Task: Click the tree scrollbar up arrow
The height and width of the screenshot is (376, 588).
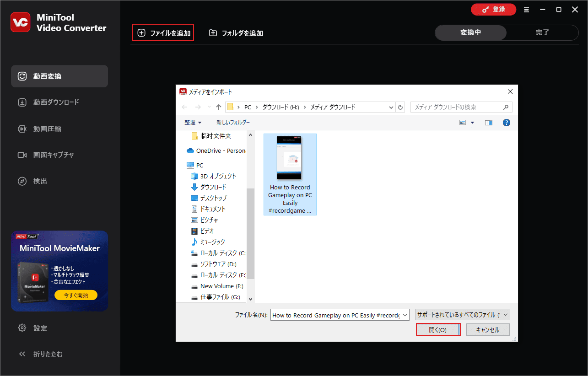Action: click(x=250, y=135)
